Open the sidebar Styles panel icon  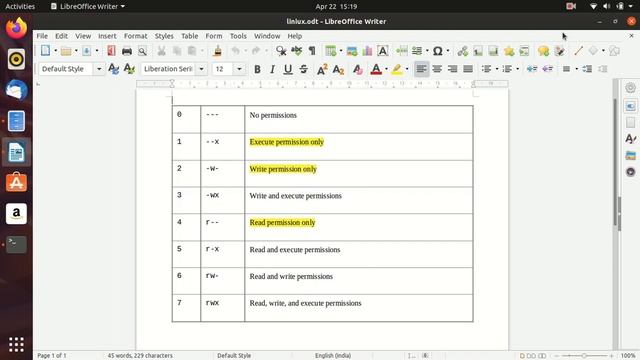pos(630,139)
